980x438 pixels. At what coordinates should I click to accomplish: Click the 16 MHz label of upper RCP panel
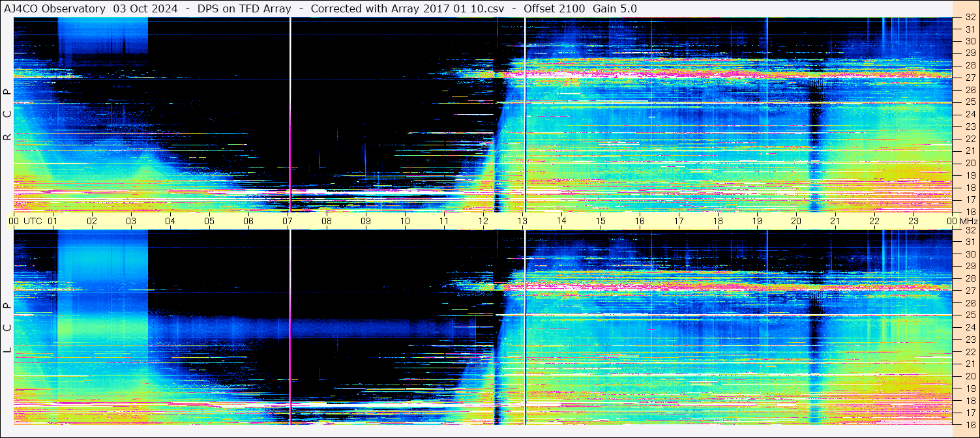coord(970,211)
